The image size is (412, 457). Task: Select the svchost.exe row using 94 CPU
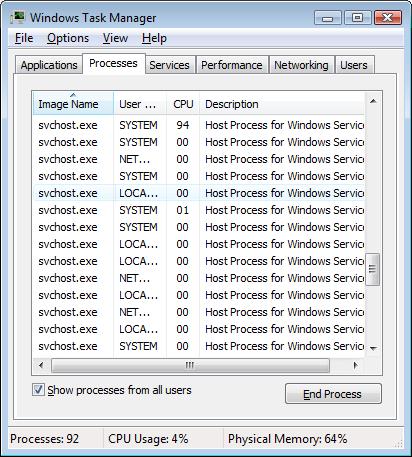pyautogui.click(x=199, y=125)
